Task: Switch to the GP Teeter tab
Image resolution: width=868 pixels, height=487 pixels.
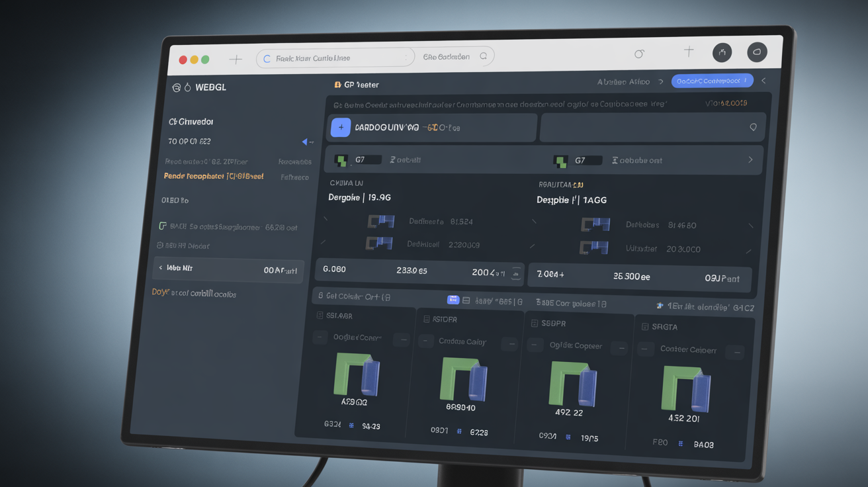Action: [357, 85]
